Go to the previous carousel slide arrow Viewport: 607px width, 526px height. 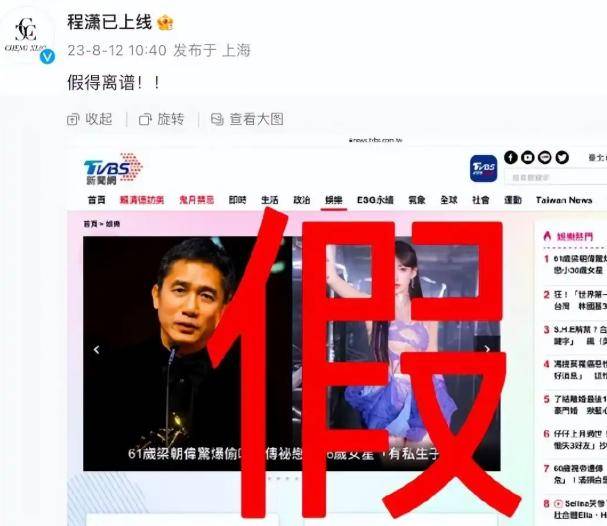(97, 350)
